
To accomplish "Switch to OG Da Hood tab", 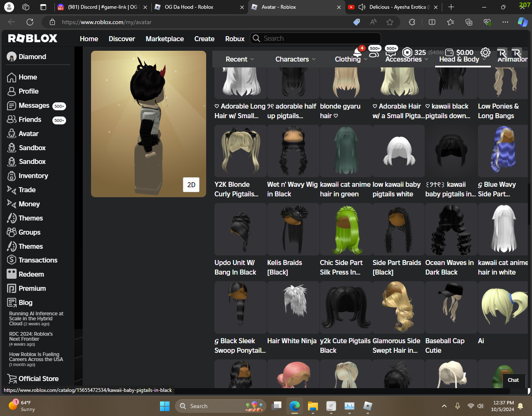I will [x=199, y=7].
